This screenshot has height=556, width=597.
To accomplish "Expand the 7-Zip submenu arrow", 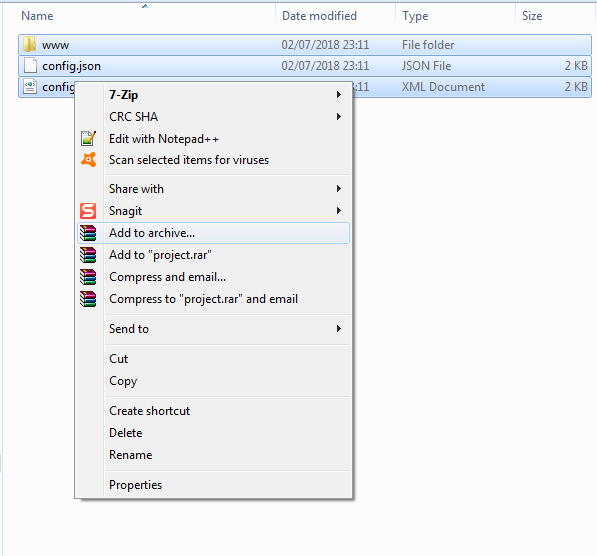I will pyautogui.click(x=338, y=94).
